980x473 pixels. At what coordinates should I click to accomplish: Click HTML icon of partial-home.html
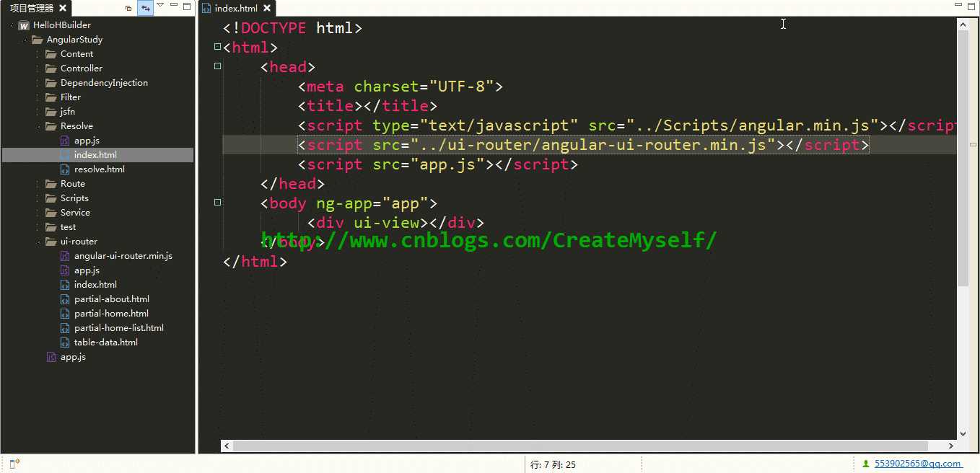point(65,314)
